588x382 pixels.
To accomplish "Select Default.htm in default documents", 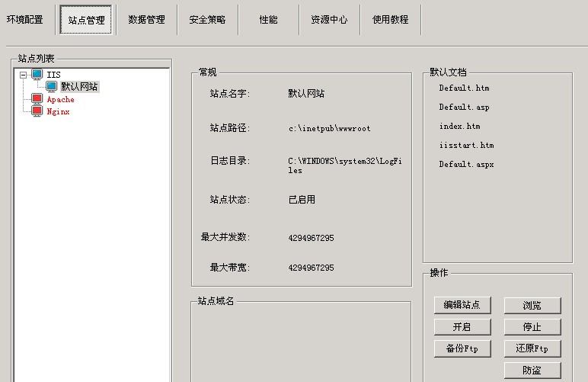I will [x=465, y=88].
